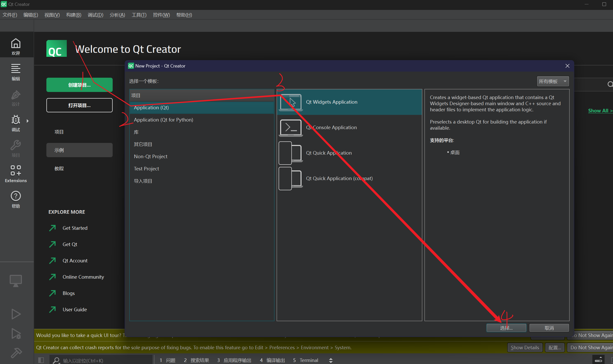This screenshot has width=613, height=364.
Task: Select Application (Qt for Python) category
Action: pos(163,120)
